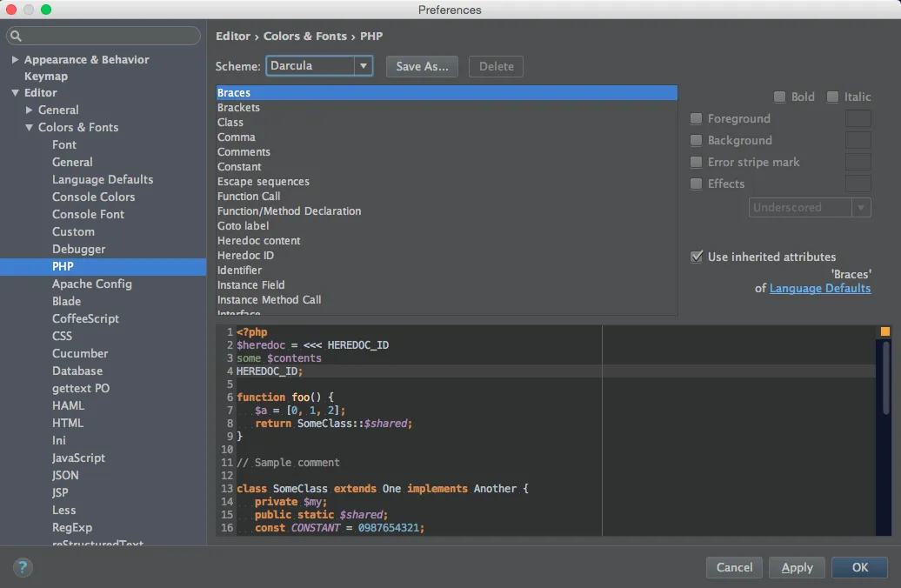Click the Delete scheme button
The image size is (901, 588).
(496, 66)
